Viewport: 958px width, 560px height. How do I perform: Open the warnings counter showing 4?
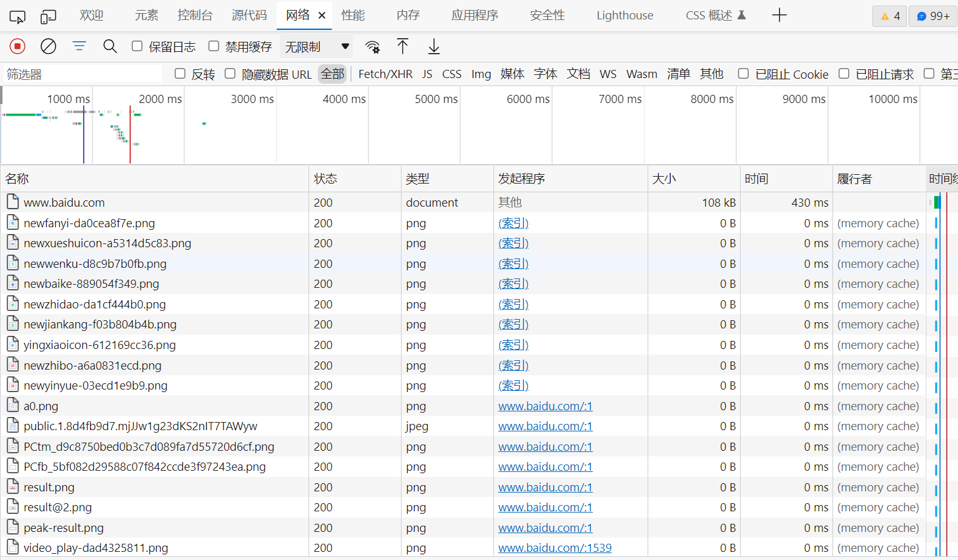coord(889,16)
